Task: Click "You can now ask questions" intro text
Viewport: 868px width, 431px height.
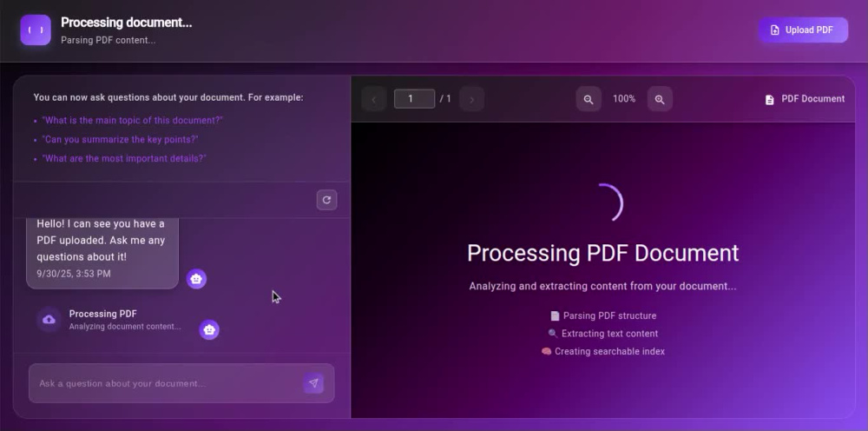Action: (x=168, y=97)
